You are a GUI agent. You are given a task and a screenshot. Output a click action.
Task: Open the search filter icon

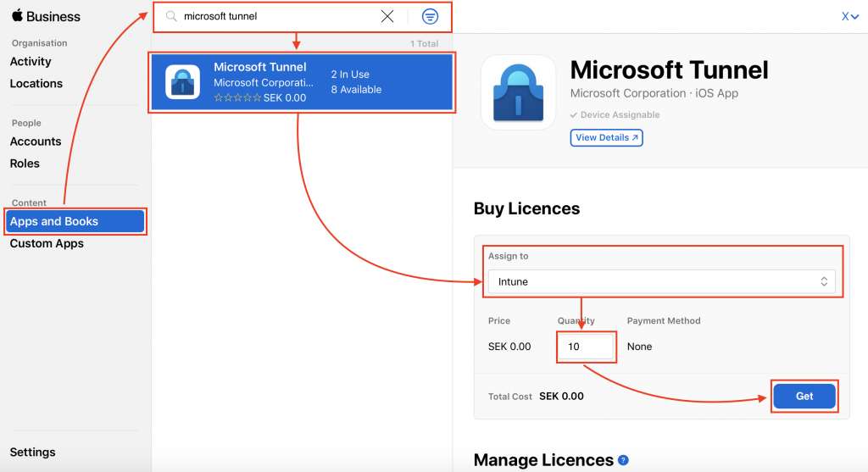(x=430, y=16)
